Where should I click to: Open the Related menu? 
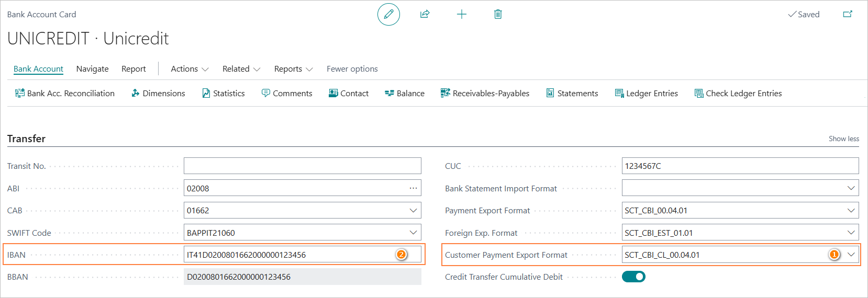pos(241,69)
